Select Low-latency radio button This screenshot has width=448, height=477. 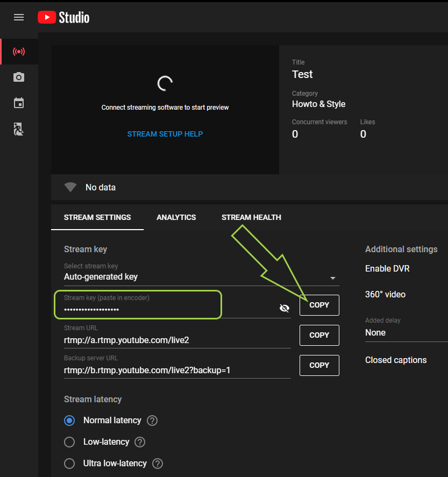click(x=69, y=442)
